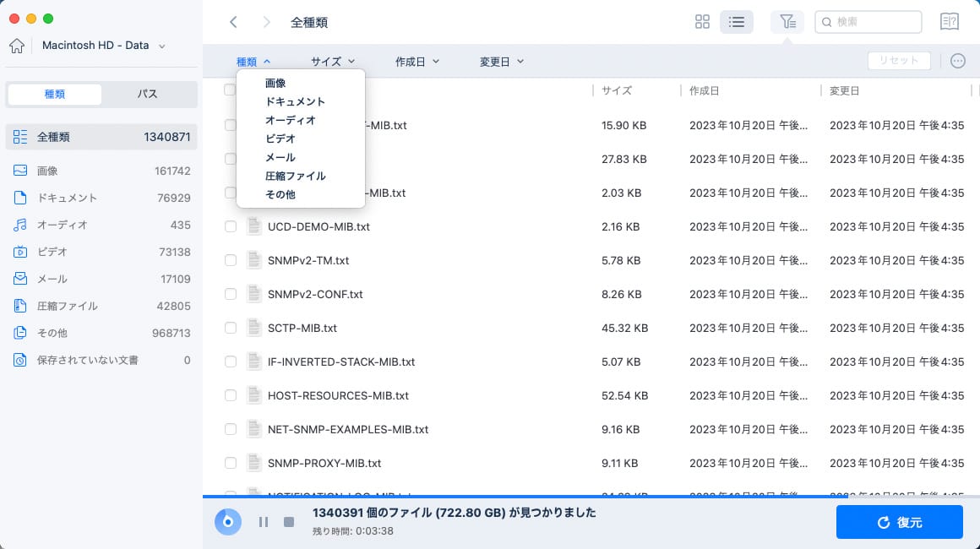Pause the scan with the pause control
980x549 pixels.
pyautogui.click(x=264, y=522)
